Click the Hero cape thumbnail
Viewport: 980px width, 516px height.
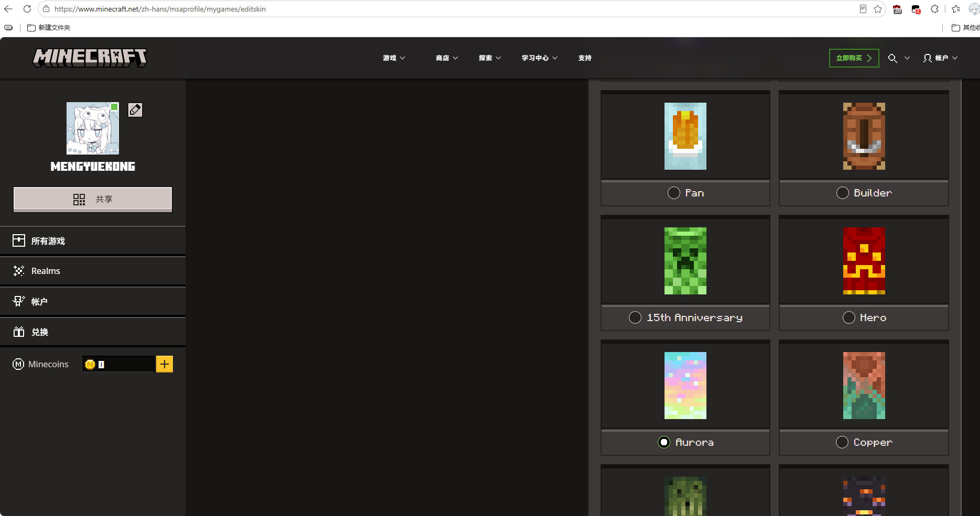864,261
